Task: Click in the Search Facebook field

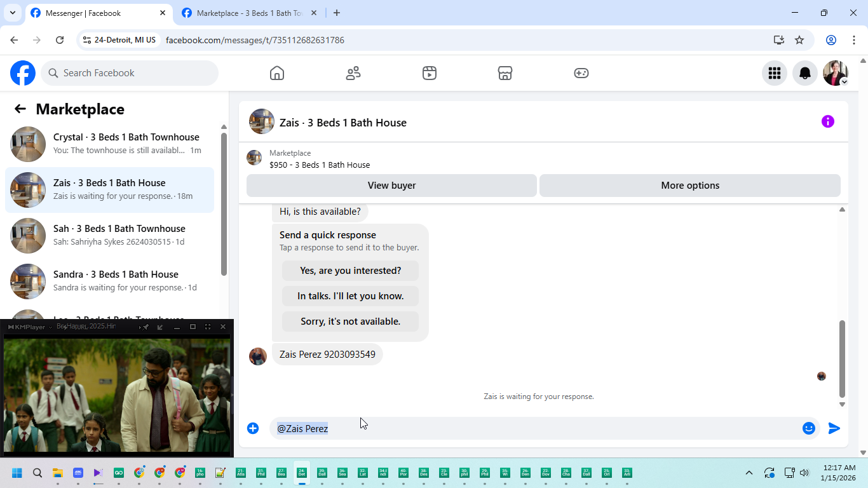Action: [x=130, y=73]
